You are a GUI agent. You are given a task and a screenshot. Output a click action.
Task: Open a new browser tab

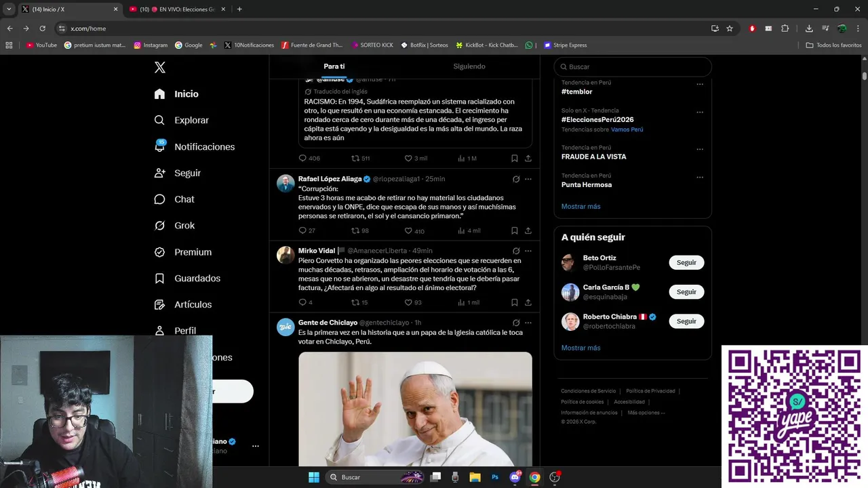239,9
